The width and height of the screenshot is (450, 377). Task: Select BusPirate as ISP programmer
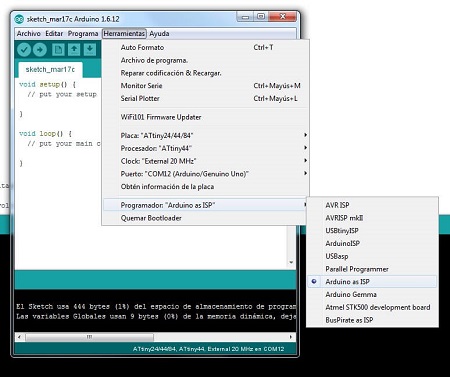point(372,320)
